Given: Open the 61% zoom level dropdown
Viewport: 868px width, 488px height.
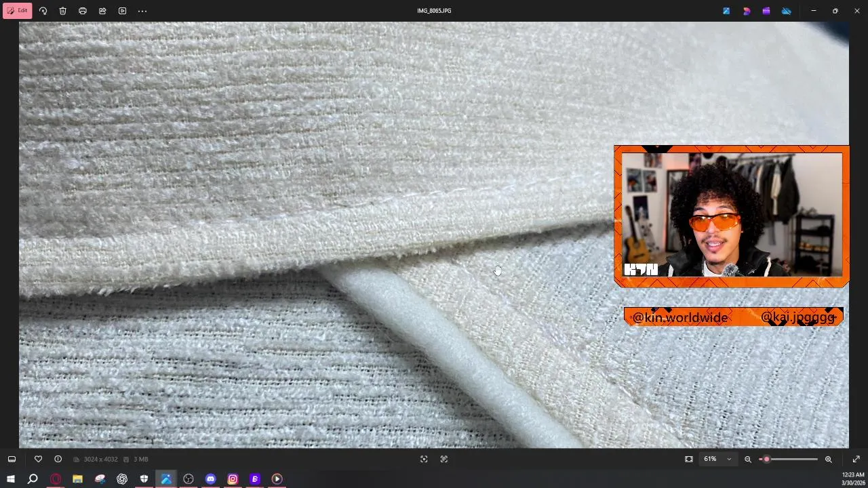Looking at the screenshot, I should tap(717, 459).
